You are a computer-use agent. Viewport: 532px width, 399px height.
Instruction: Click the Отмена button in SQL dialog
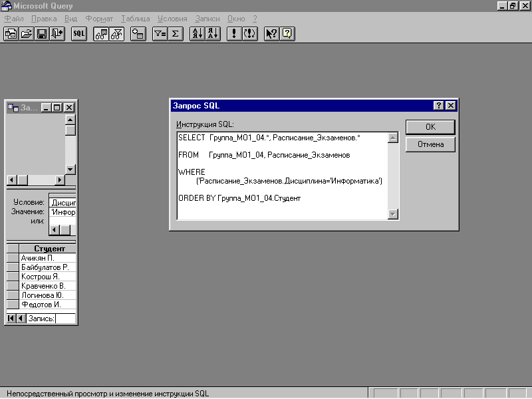click(x=430, y=144)
